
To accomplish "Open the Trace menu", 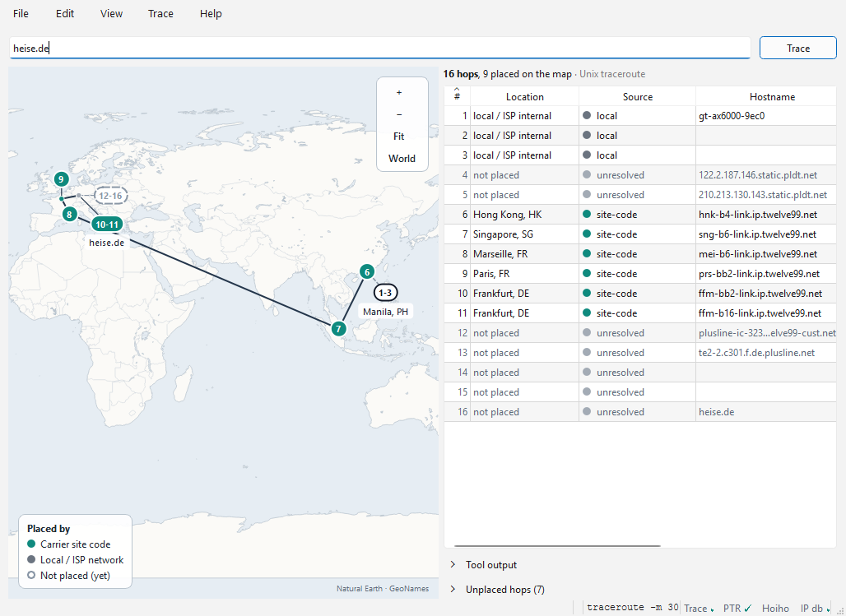I will (x=160, y=13).
